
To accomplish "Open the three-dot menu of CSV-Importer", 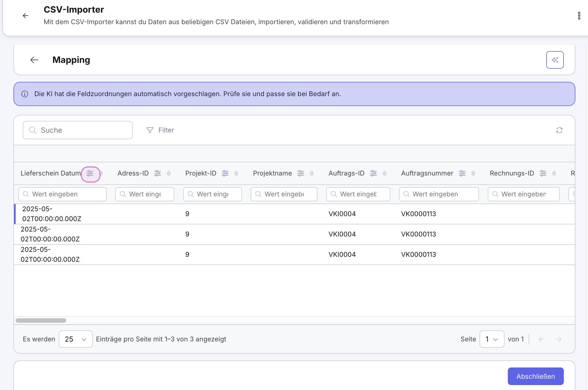I will pos(579,16).
